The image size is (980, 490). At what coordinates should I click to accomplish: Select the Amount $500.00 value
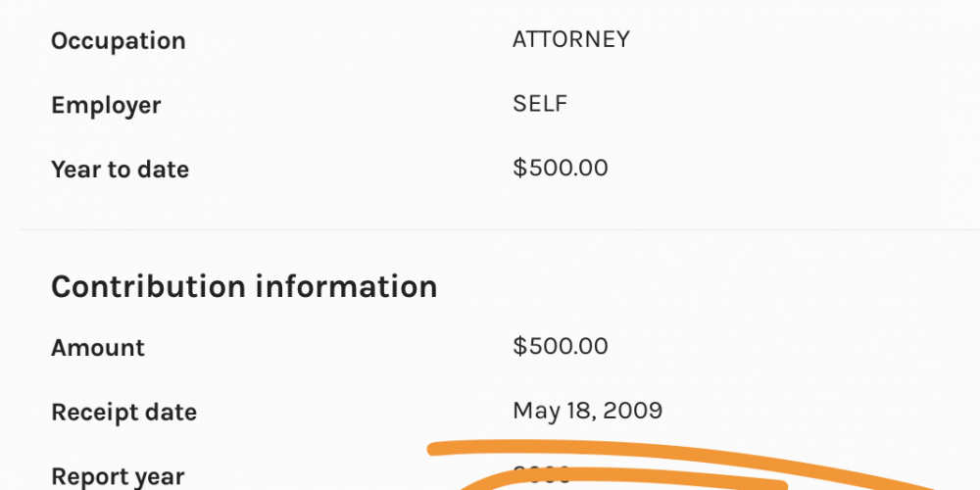[x=561, y=346]
